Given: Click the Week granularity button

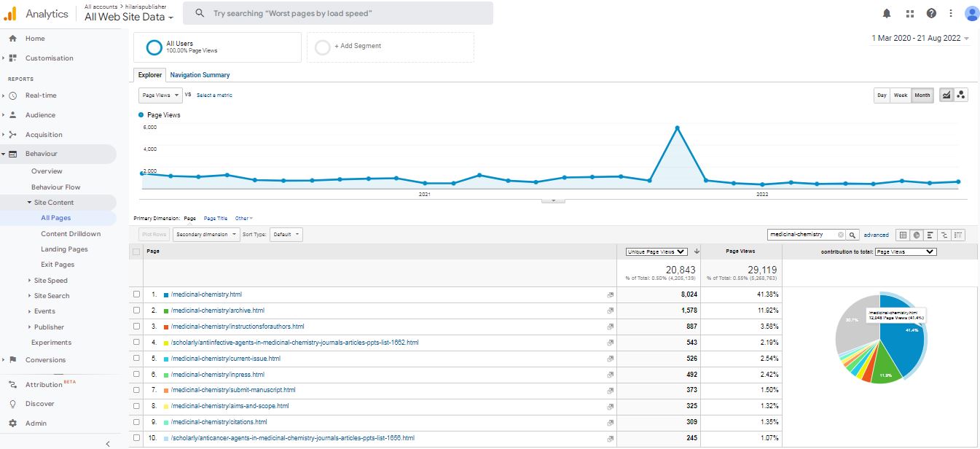Looking at the screenshot, I should pos(901,95).
